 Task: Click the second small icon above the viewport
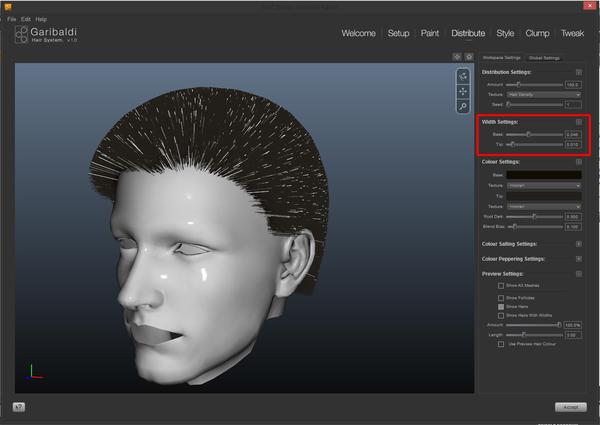468,57
